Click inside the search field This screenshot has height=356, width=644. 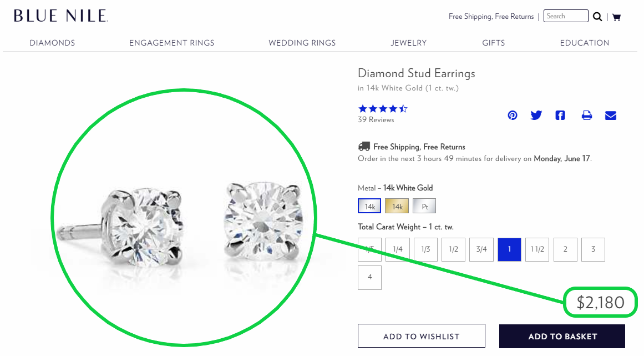(565, 16)
